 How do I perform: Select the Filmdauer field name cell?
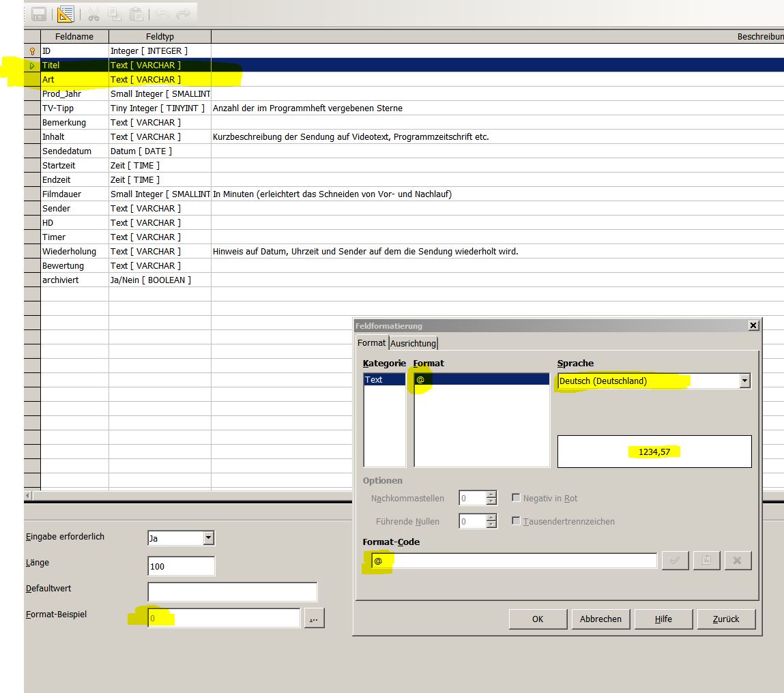point(74,194)
